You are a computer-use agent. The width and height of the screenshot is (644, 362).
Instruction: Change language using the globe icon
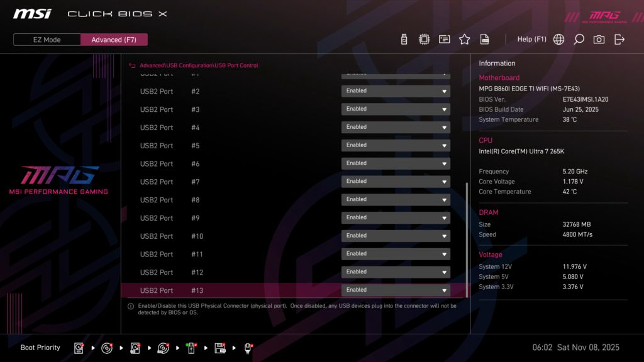[x=558, y=38]
